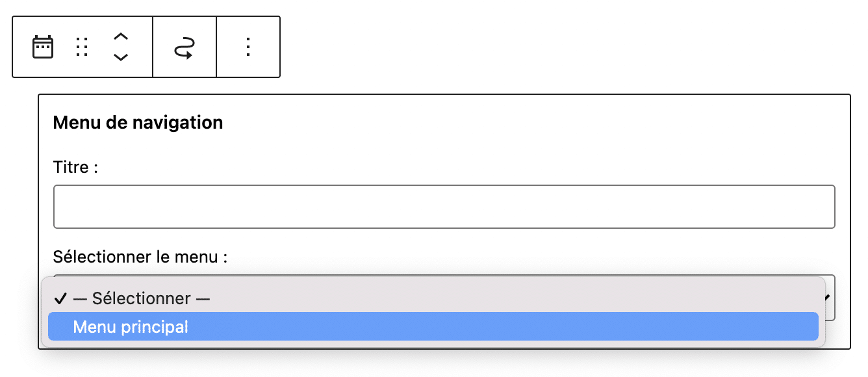Open the vertical three-dot options icon
Screen dimensions: 868x377
[x=248, y=46]
